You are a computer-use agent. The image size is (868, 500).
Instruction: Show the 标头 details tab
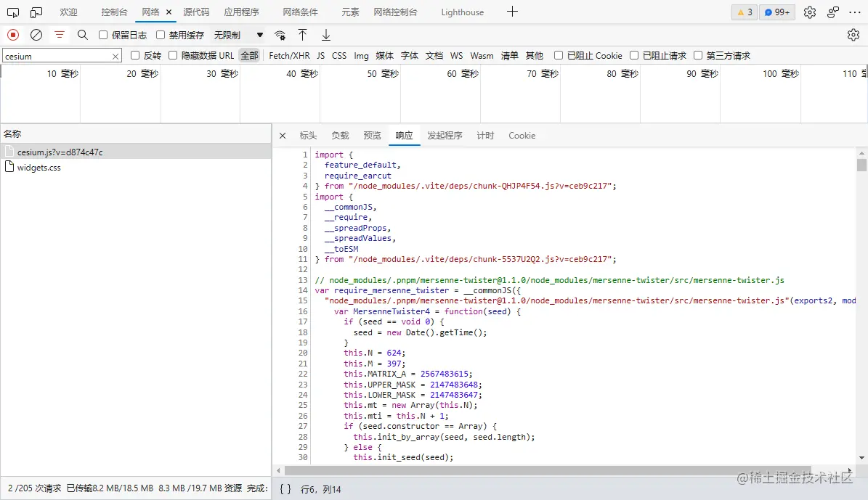pos(308,136)
